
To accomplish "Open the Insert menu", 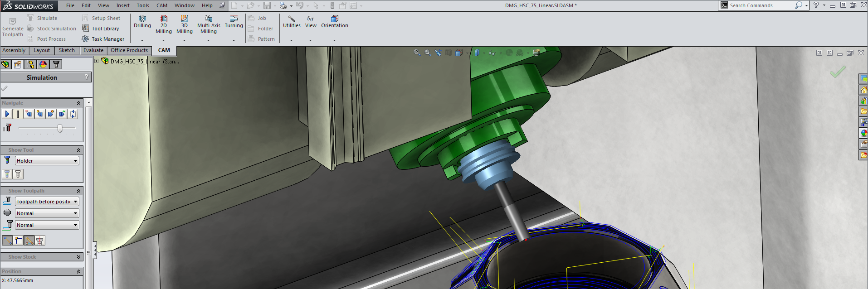I will (x=123, y=5).
